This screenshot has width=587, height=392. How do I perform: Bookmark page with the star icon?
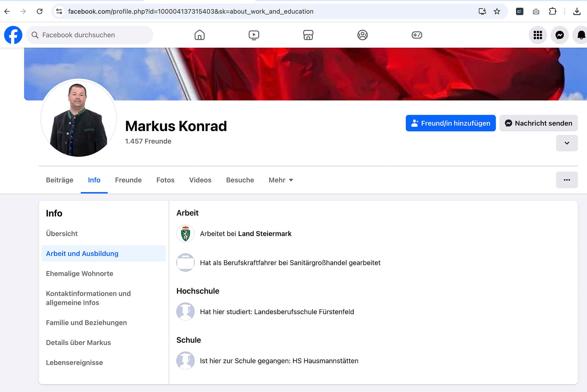click(x=497, y=11)
